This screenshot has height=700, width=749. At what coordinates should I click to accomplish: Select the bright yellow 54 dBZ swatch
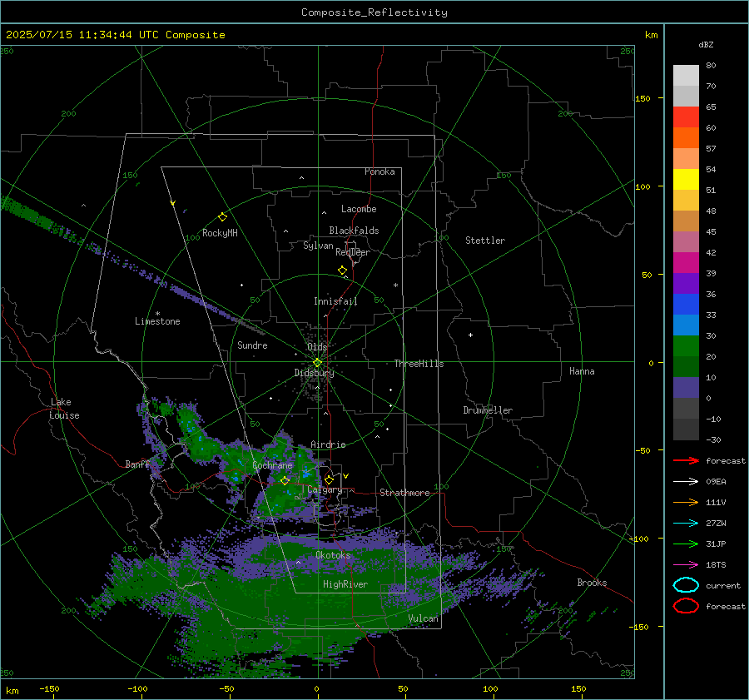pos(686,180)
